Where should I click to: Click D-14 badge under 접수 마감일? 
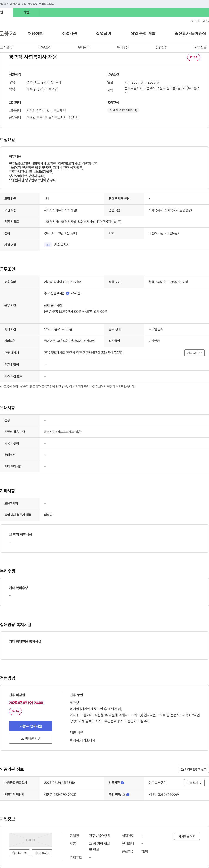15,711
